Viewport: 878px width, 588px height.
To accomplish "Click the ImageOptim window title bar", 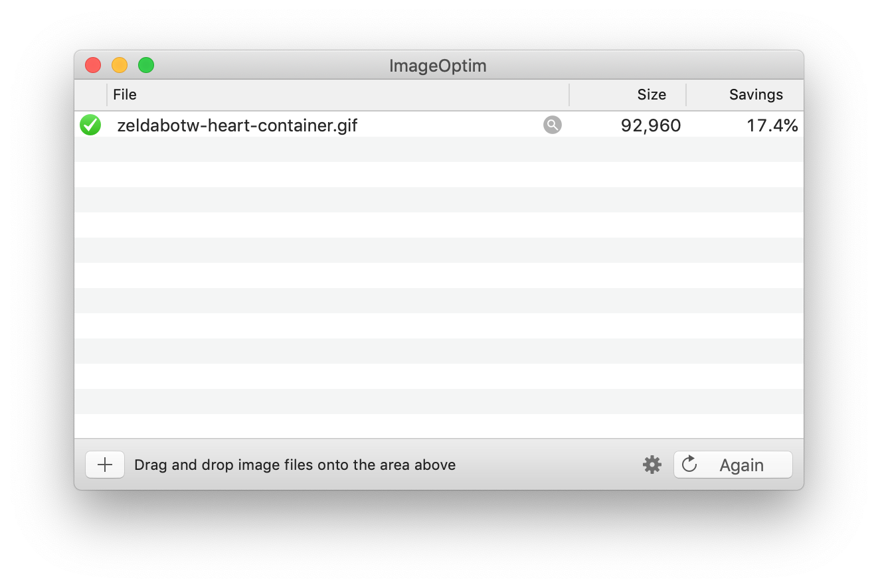I will pyautogui.click(x=438, y=66).
